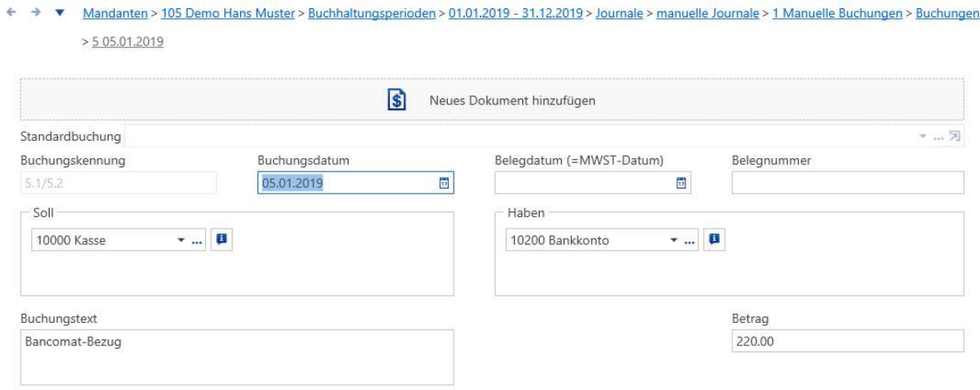Click the Neues Dokument hinzufügen label
980x390 pixels.
coord(512,100)
